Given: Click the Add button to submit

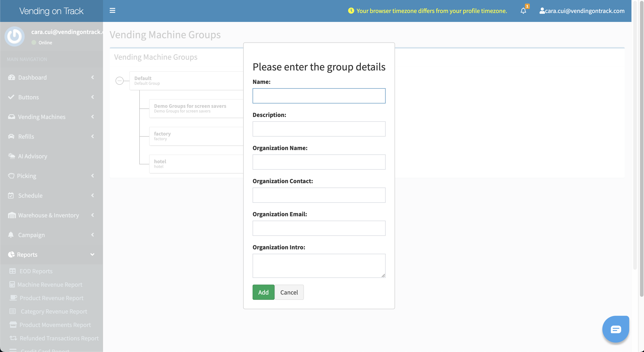Looking at the screenshot, I should (263, 292).
